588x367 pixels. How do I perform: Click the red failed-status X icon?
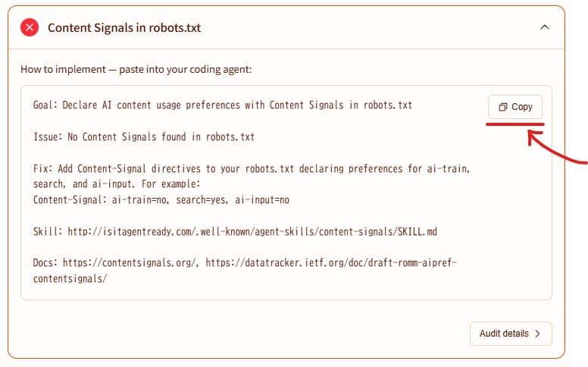coord(30,27)
